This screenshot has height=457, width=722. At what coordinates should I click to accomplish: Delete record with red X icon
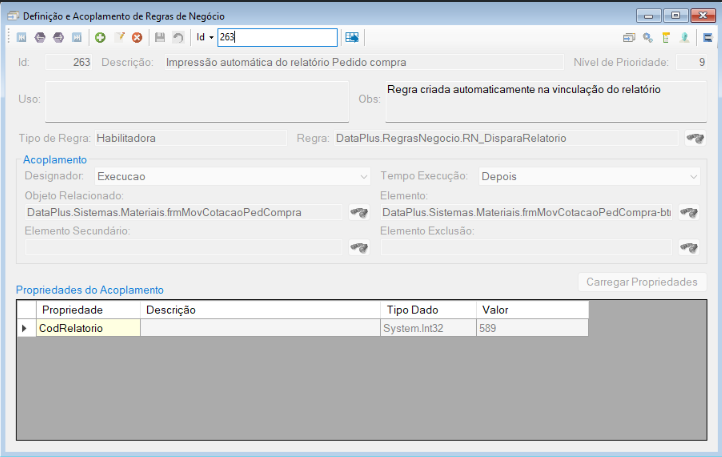click(x=137, y=37)
